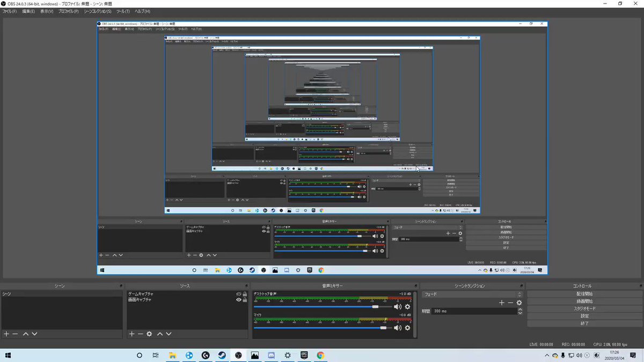Show hidden icons in the system tray
The height and width of the screenshot is (362, 644).
[547, 355]
